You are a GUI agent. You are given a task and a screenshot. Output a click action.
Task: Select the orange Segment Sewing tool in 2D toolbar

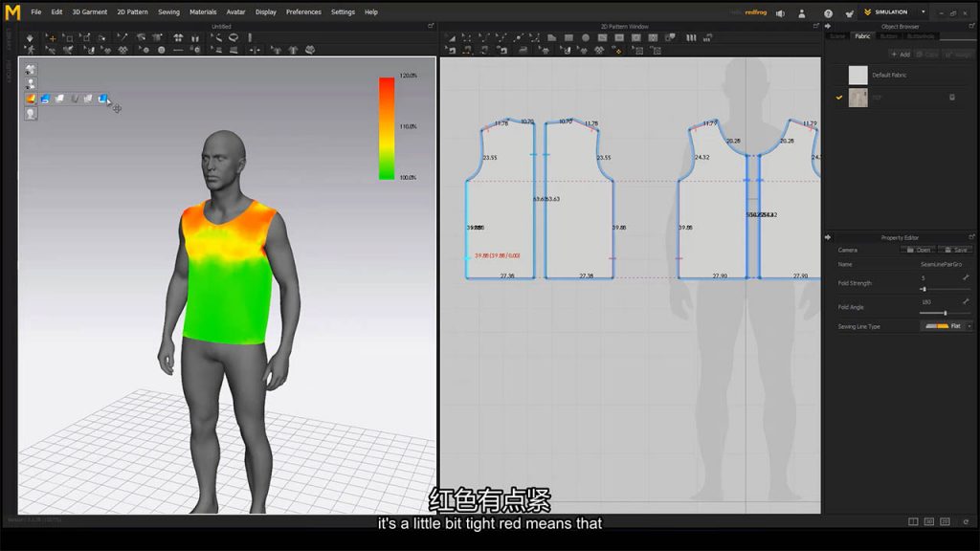pyautogui.click(x=467, y=51)
